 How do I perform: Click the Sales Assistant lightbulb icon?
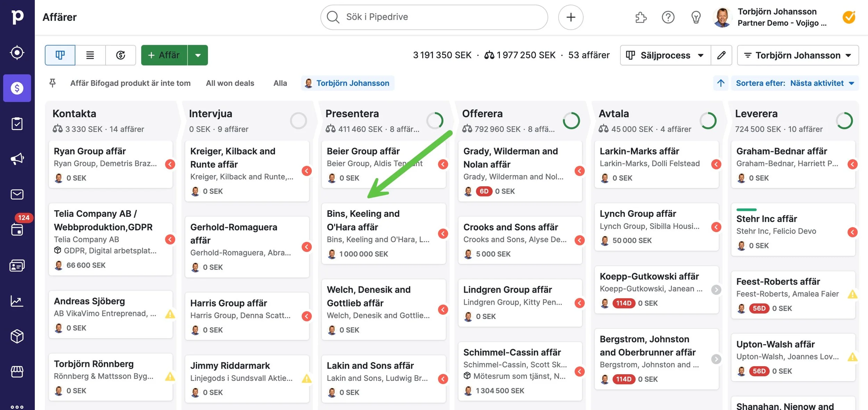[x=696, y=17]
